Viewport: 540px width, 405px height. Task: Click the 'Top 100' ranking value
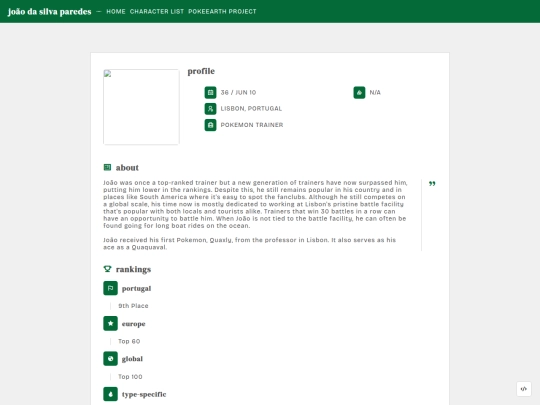click(130, 377)
